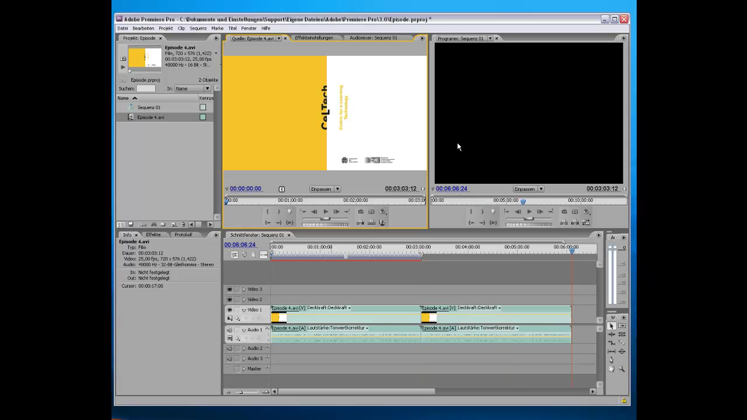The height and width of the screenshot is (420, 747).
Task: Set an In point in Source monitor
Action: pyautogui.click(x=268, y=212)
